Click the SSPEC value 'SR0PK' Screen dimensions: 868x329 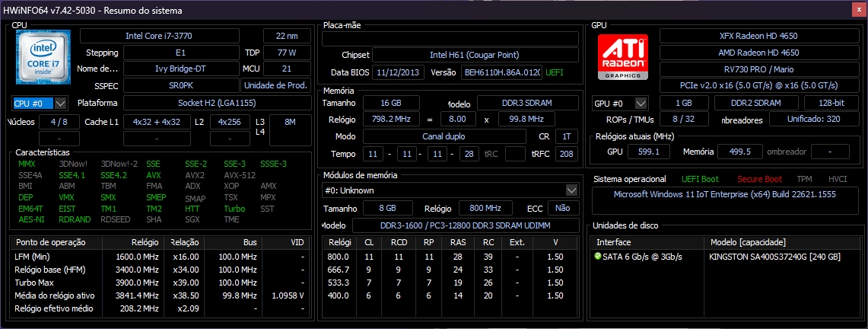pyautogui.click(x=181, y=86)
